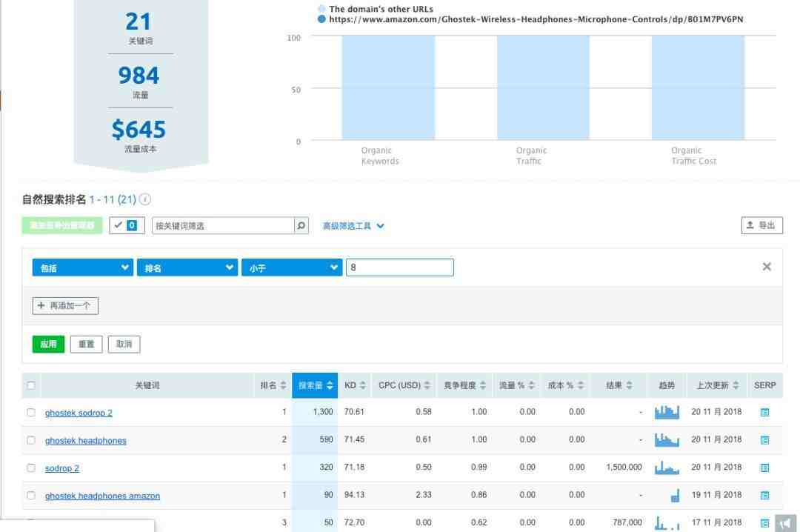Viewport: 800px width, 532px height.
Task: Check the box for ghostek headphones amazon
Action: (31, 495)
